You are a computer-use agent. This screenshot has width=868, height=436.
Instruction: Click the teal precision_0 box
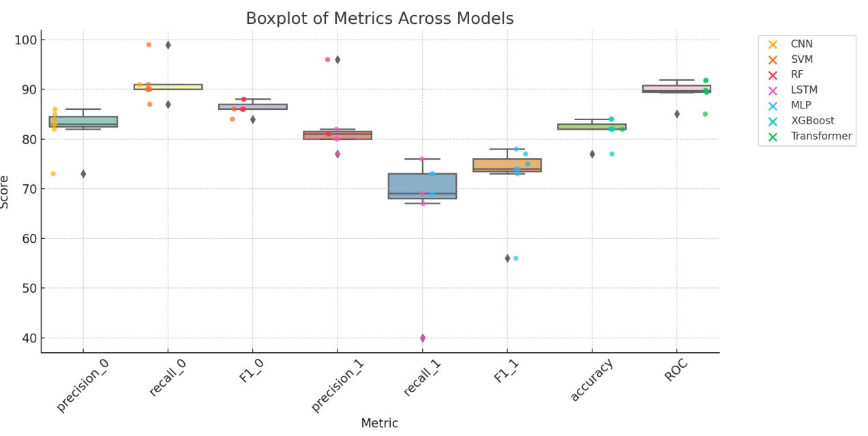83,121
